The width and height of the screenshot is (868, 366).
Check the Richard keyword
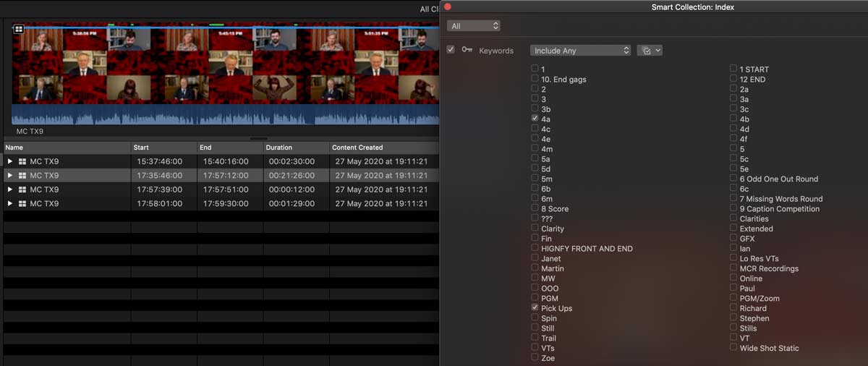tap(733, 307)
